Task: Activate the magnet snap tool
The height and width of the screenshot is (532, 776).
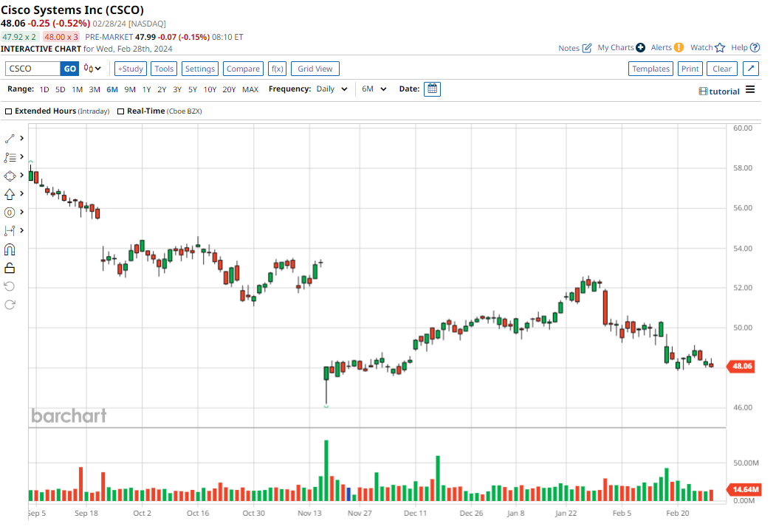Action: click(x=10, y=249)
